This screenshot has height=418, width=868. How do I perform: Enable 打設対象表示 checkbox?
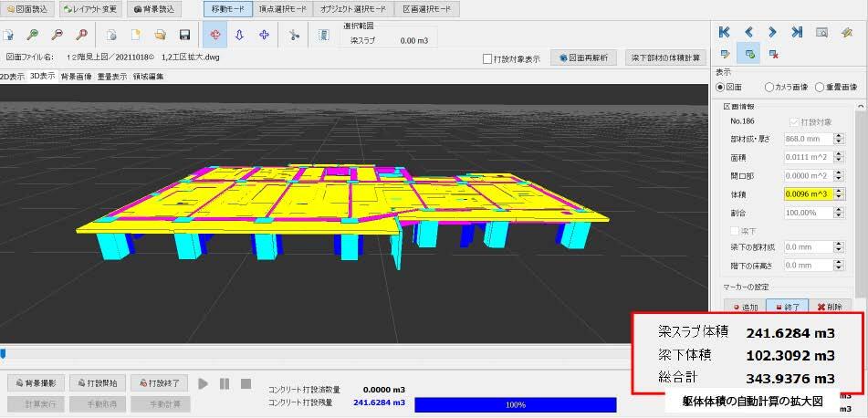[x=488, y=59]
